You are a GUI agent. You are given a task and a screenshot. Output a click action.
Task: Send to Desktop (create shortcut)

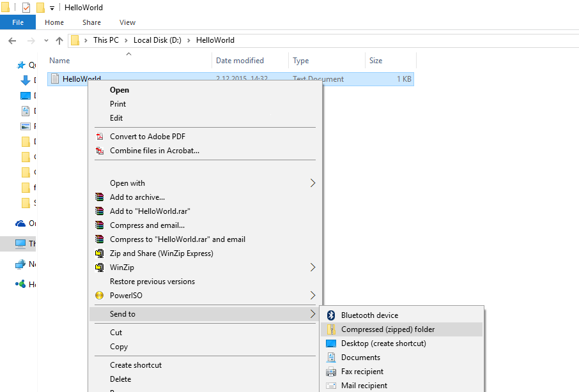point(383,343)
